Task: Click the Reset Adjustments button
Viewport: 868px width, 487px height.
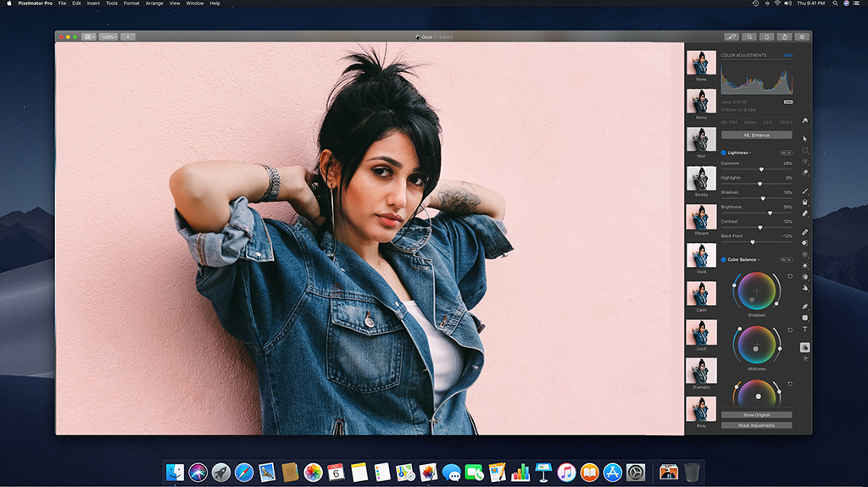Action: pyautogui.click(x=757, y=425)
